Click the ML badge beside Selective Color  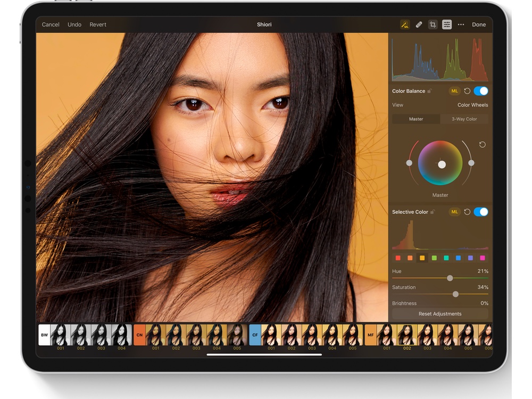(x=455, y=212)
